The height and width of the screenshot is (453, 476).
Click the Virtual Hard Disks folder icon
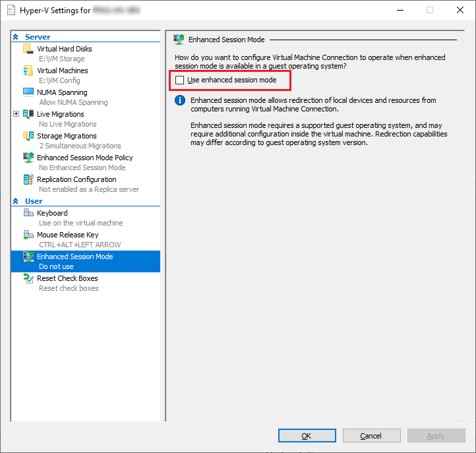click(28, 49)
